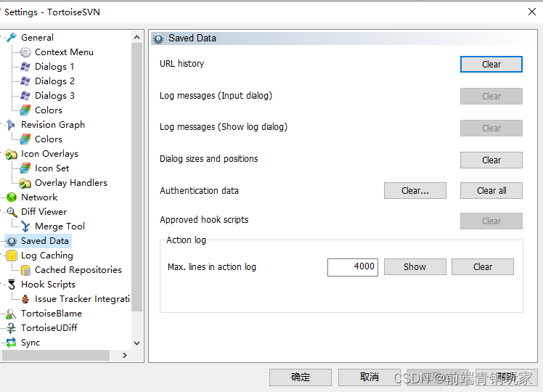Click the Max. lines in action log field

tap(353, 267)
